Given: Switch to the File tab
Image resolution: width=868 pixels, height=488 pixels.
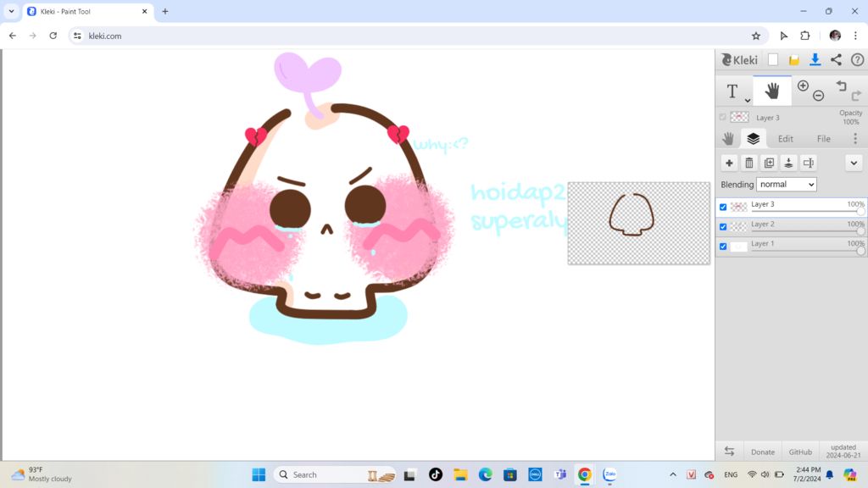Looking at the screenshot, I should pos(823,139).
